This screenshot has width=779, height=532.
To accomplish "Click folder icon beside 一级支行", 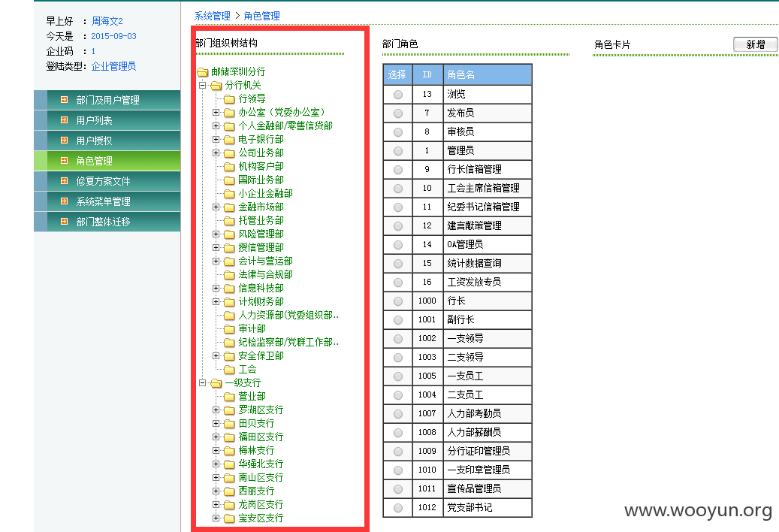I will [216, 383].
